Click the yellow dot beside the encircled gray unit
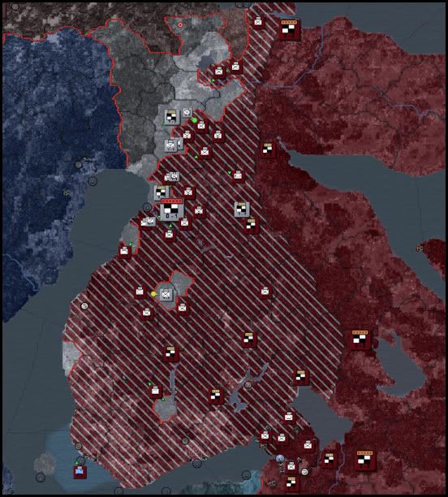Image resolution: width=448 pixels, height=497 pixels. coord(153,294)
